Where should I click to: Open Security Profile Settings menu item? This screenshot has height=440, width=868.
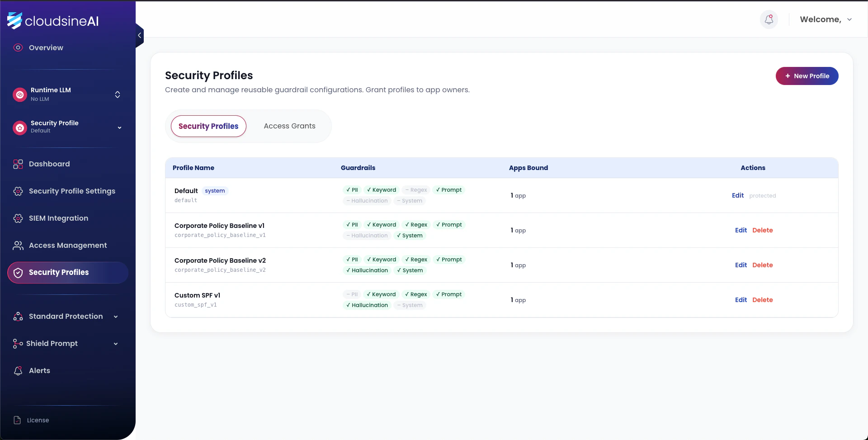click(72, 191)
